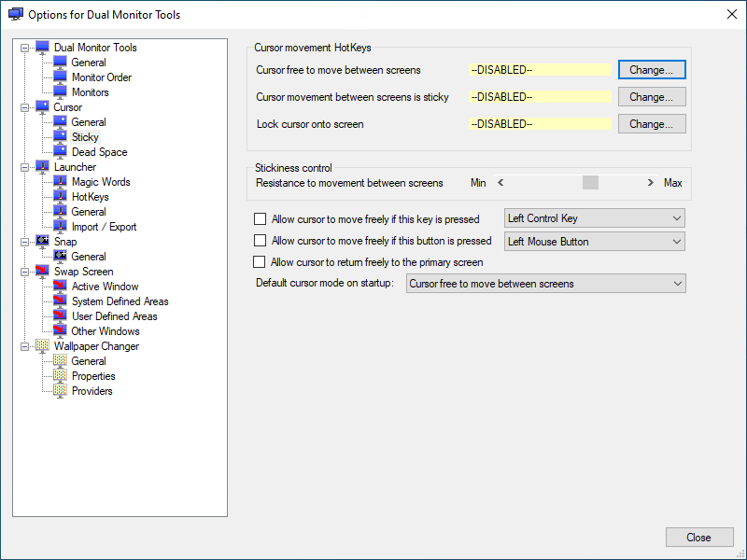Change hotkey for sticky cursor movement
This screenshot has height=560, width=747.
coord(652,97)
